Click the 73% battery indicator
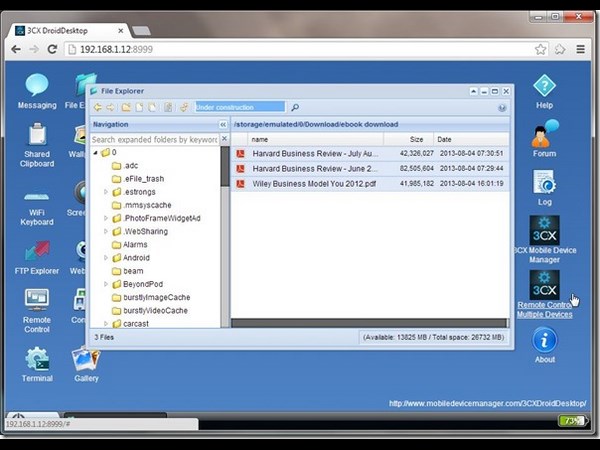600x450 pixels. [572, 421]
